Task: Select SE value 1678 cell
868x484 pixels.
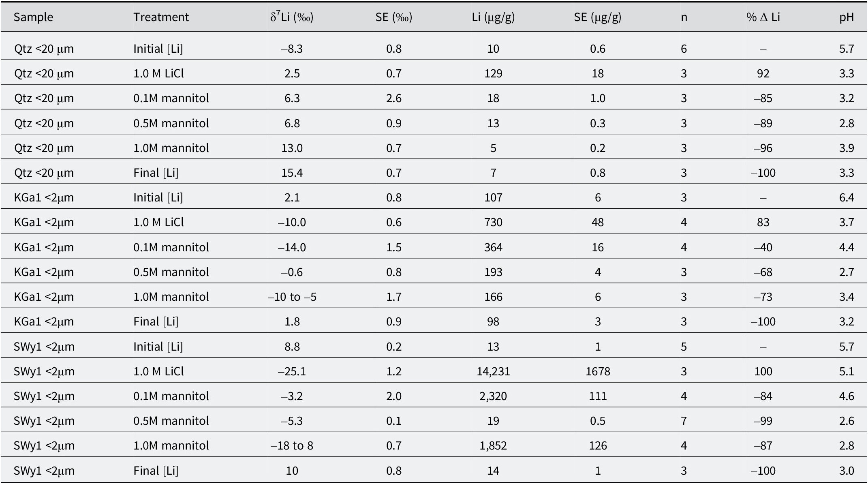Action: (x=598, y=371)
